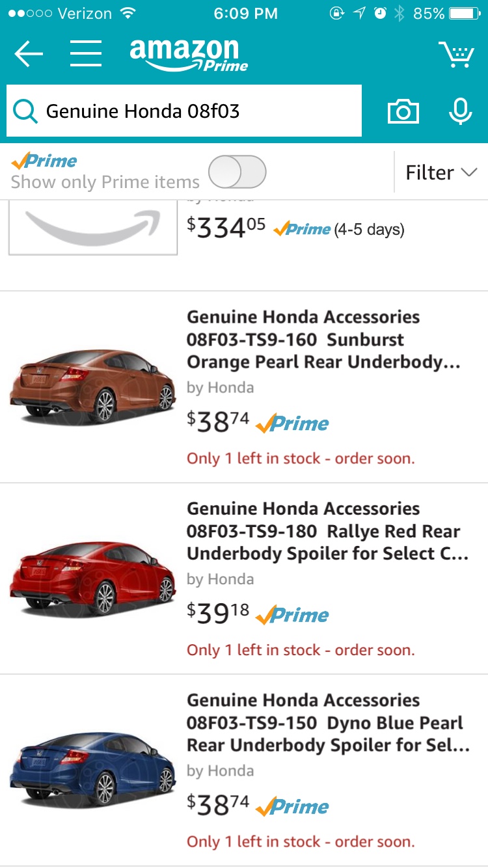
Task: Tap the Bluetooth status bar icon
Action: pos(400,14)
